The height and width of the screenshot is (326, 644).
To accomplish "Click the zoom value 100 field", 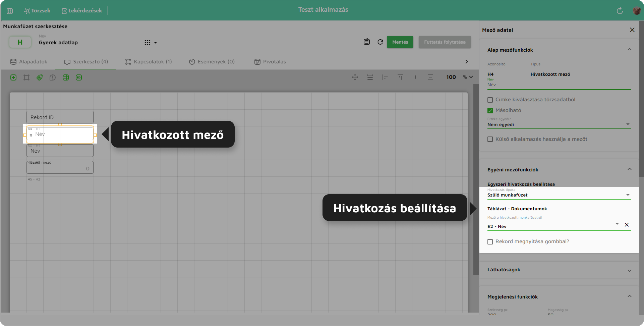I will [451, 77].
